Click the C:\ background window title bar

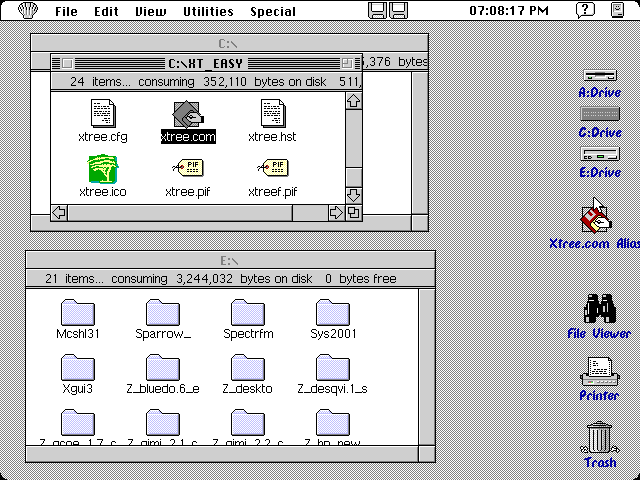[229, 44]
